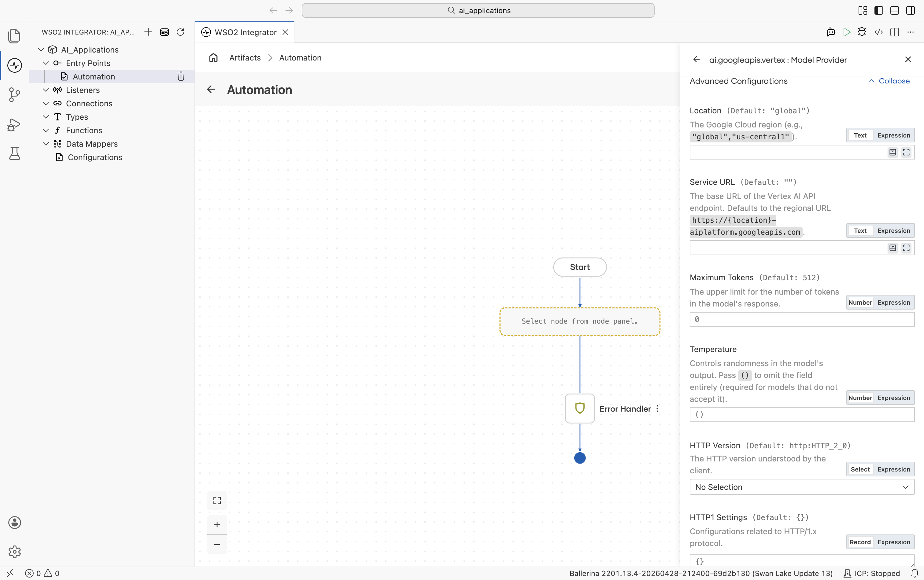Viewport: 924px width, 580px height.
Task: Refresh the WSO2 Integrator project tree
Action: (x=180, y=32)
